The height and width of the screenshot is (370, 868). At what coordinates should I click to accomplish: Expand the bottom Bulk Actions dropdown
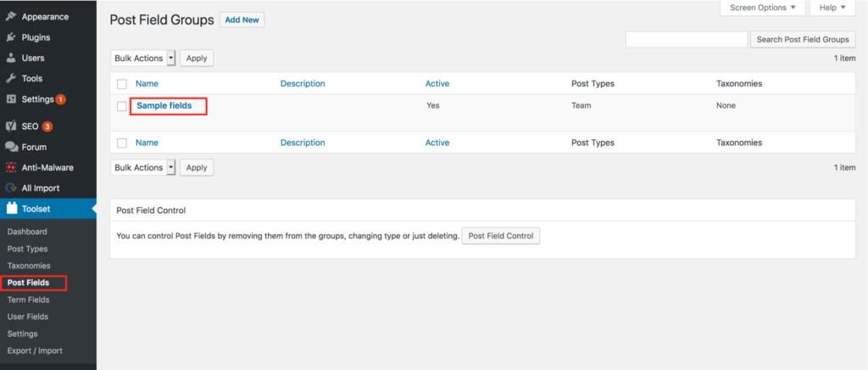142,167
